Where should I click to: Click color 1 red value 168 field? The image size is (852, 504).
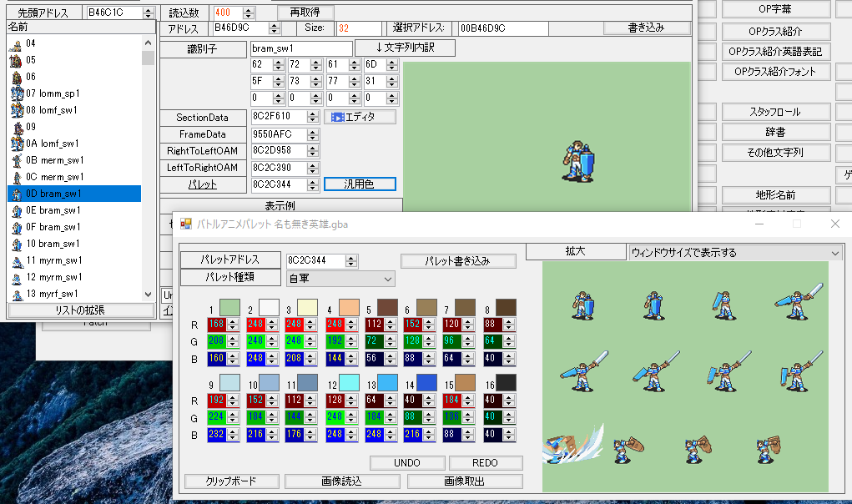pyautogui.click(x=217, y=325)
